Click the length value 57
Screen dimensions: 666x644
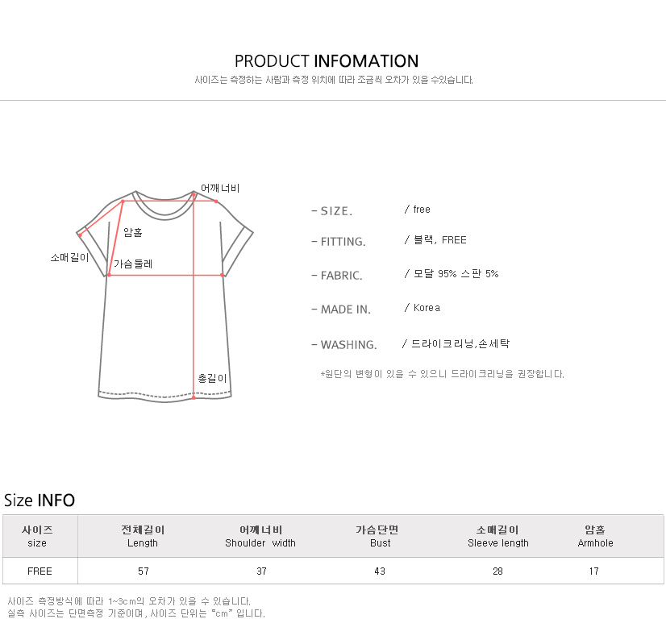pos(144,571)
